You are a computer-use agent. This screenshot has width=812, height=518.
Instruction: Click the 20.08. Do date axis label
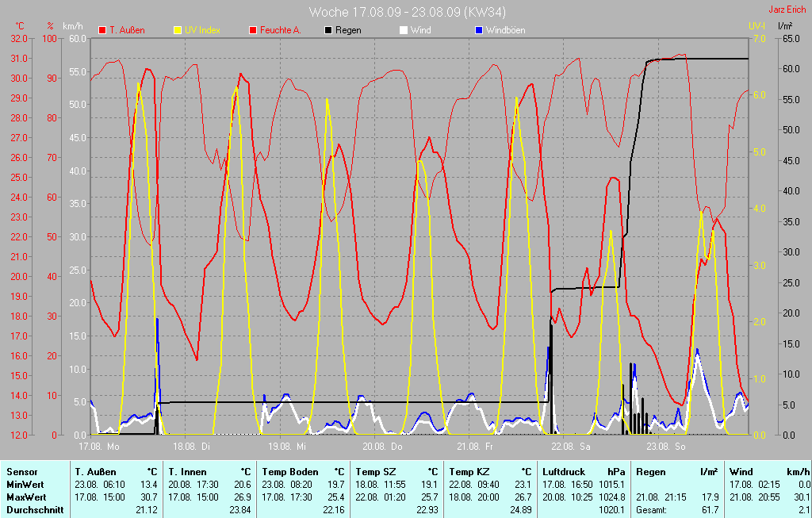(382, 446)
